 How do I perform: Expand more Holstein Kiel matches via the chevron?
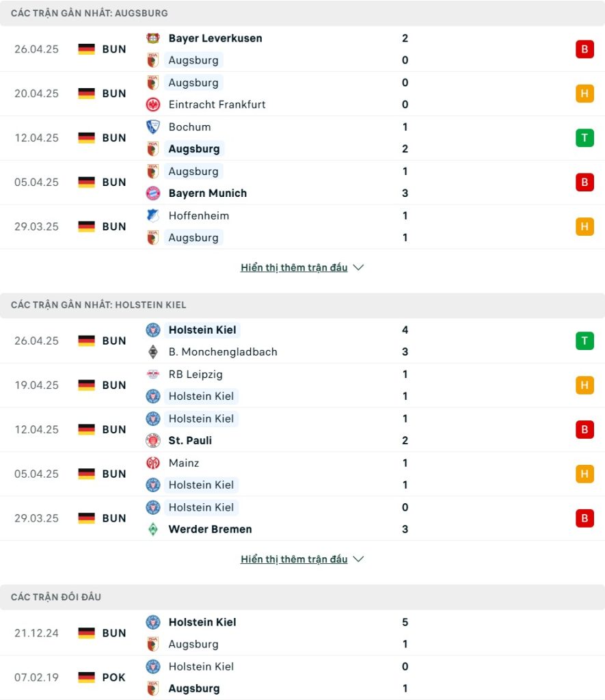tap(358, 559)
